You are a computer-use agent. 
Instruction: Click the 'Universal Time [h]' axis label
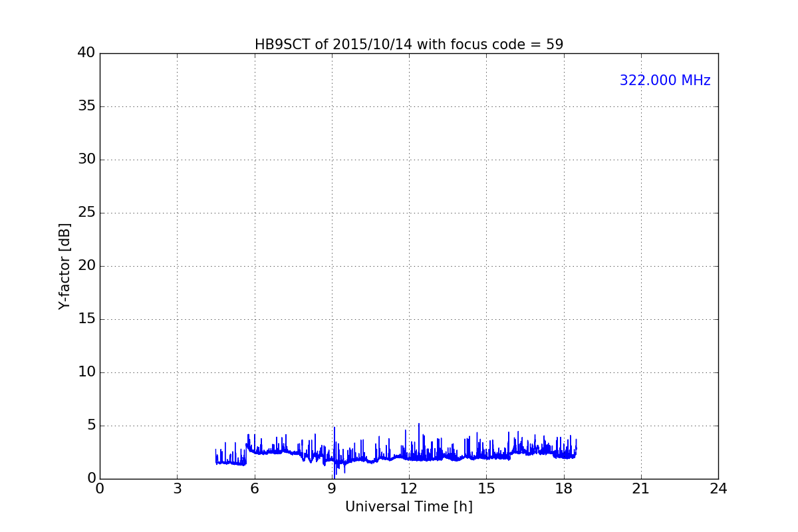(x=409, y=507)
